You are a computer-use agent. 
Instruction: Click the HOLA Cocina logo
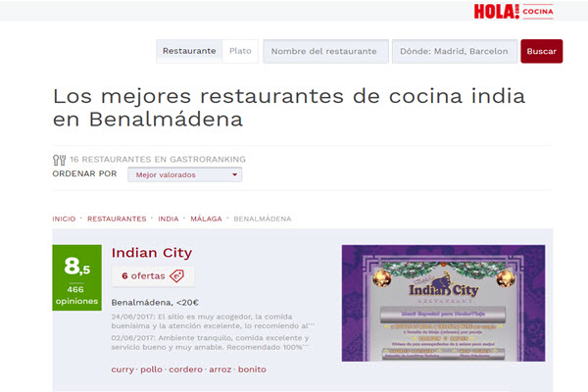(x=514, y=11)
